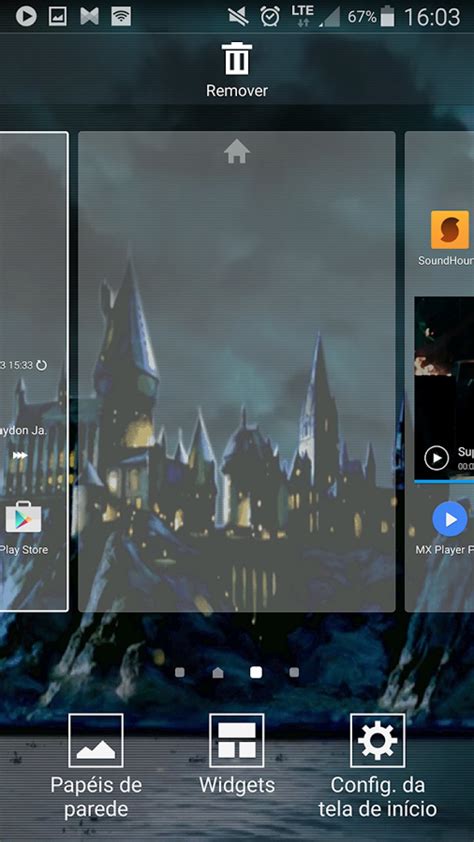Tap the play notification icon in status bar

click(26, 17)
